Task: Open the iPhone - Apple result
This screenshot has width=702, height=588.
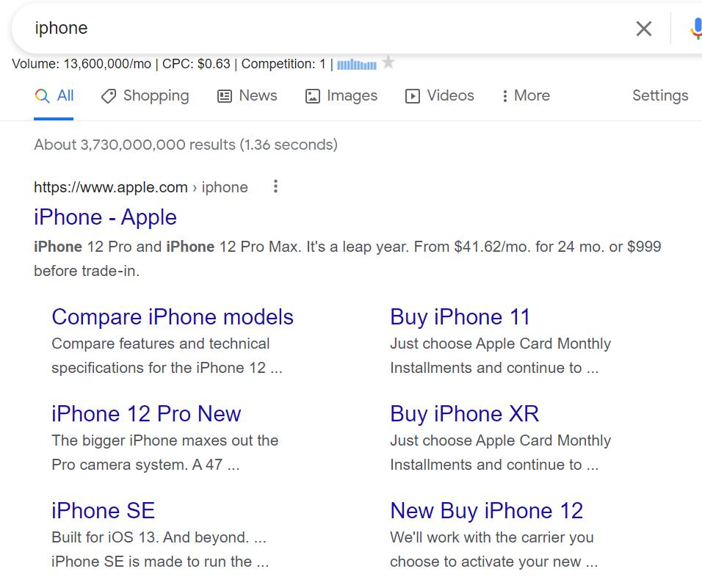Action: (105, 217)
